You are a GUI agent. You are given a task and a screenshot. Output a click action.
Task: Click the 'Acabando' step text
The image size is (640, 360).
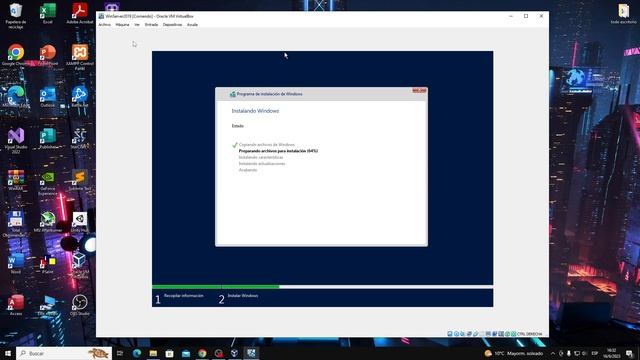click(248, 170)
